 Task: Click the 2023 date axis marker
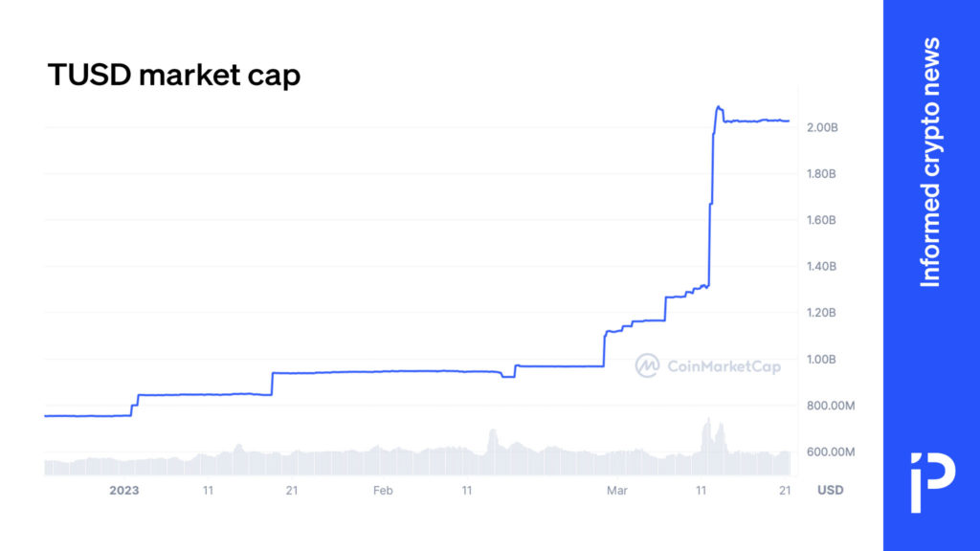point(123,491)
